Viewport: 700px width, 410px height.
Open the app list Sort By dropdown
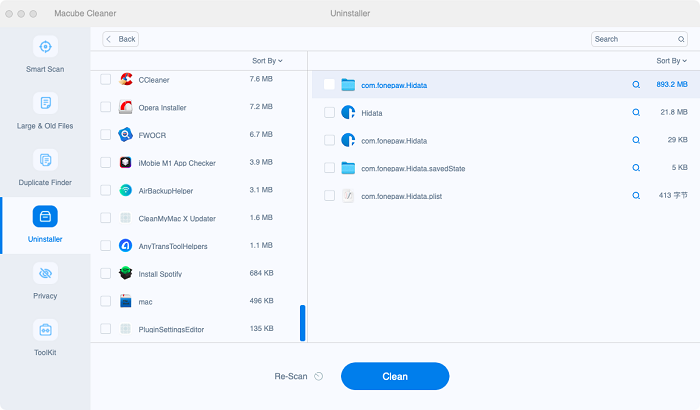[267, 61]
